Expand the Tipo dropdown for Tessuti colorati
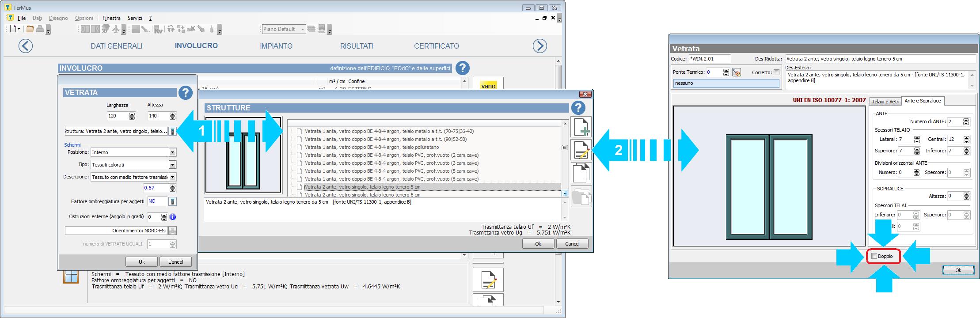Viewport: 980px width, 318px height. point(172,165)
